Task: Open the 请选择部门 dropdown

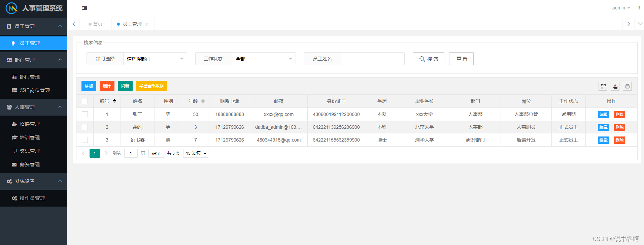Action: pyautogui.click(x=155, y=59)
